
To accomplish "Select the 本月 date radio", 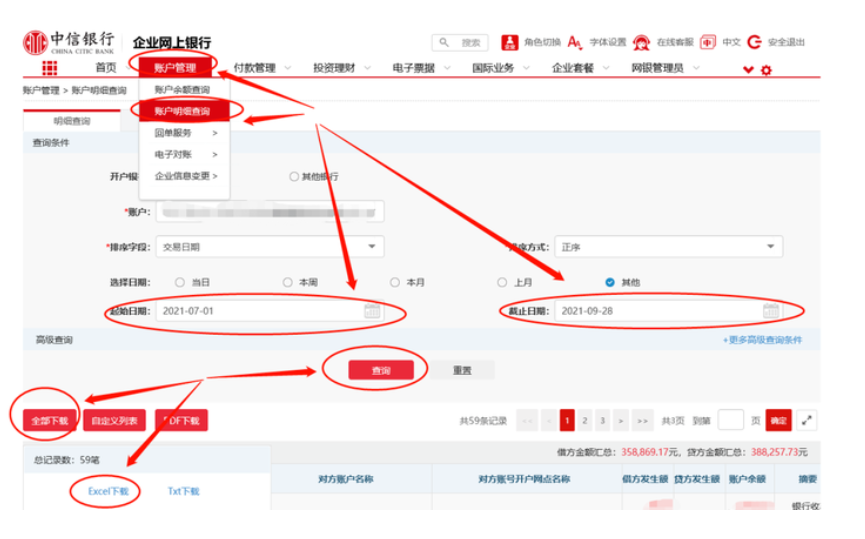I will coord(394,282).
